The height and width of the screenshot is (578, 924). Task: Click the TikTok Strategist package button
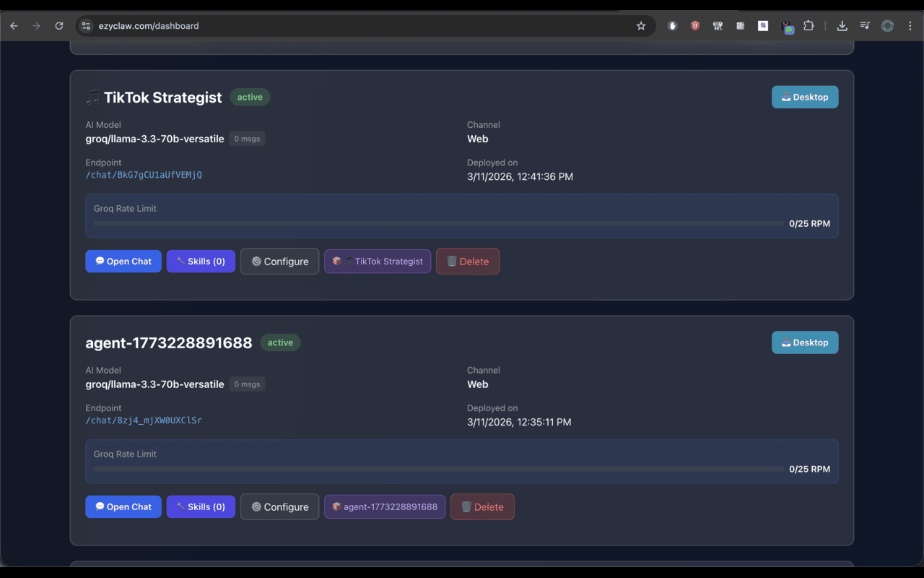tap(378, 262)
